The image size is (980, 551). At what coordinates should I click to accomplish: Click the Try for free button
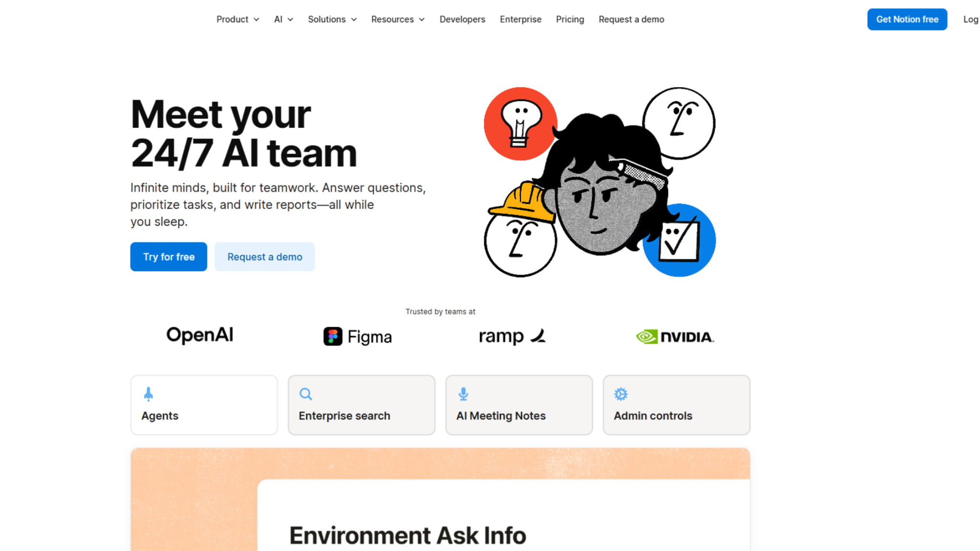168,257
